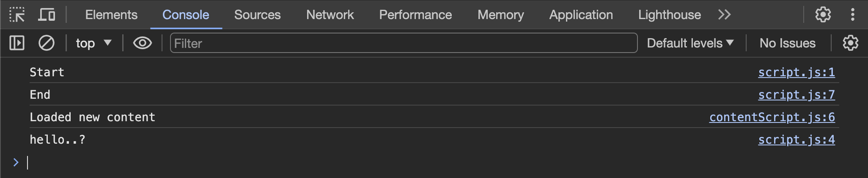Clear console with the ban icon
This screenshot has width=868, height=178.
click(47, 43)
